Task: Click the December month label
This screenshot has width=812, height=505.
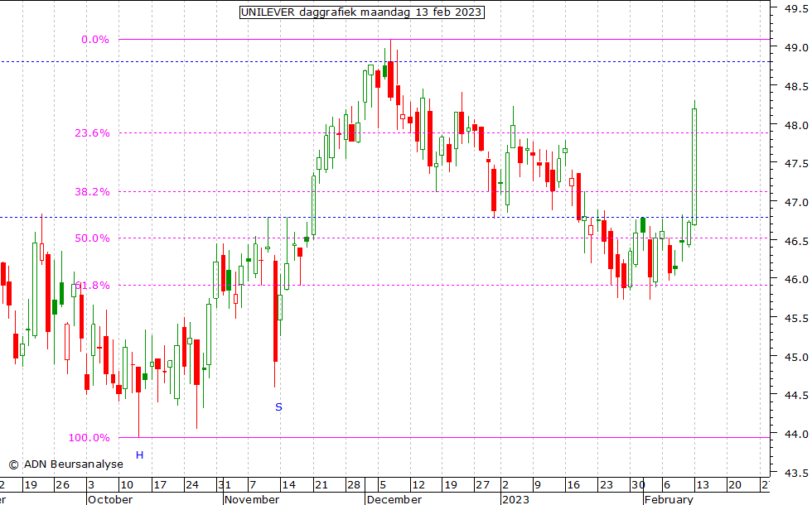Action: pyautogui.click(x=394, y=499)
